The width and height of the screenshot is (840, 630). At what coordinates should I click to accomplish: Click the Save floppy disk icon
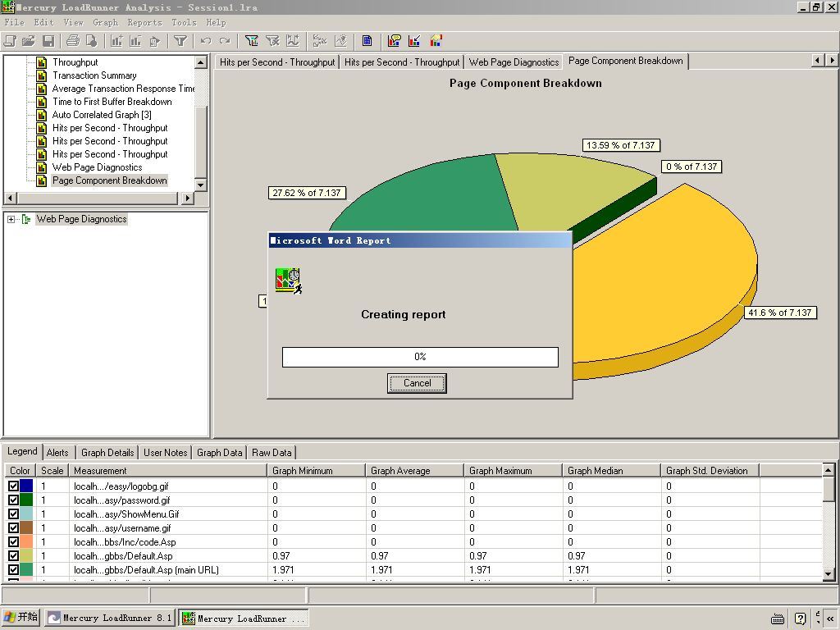[48, 41]
